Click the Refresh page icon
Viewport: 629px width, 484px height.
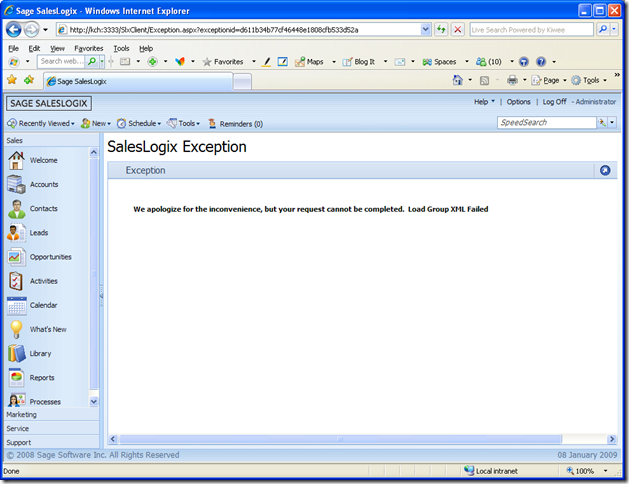[441, 29]
